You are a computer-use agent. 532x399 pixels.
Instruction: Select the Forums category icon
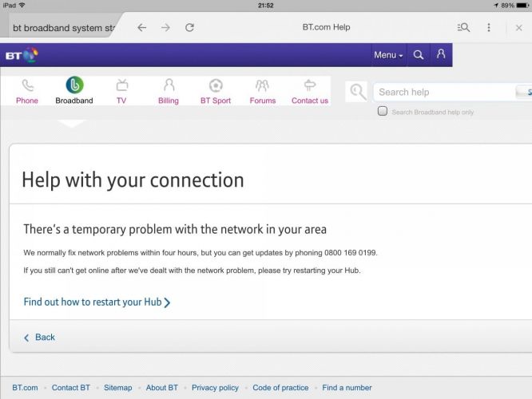(x=262, y=85)
